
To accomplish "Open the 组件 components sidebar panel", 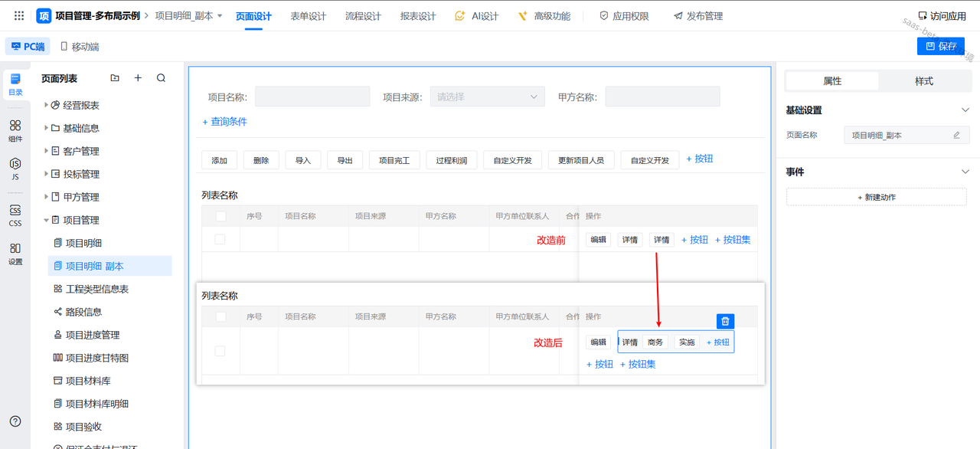I will coord(15,130).
